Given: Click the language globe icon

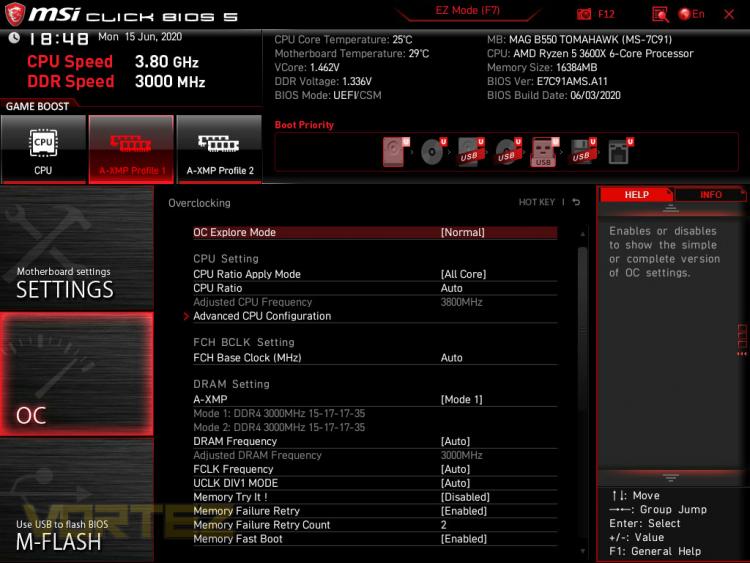Looking at the screenshot, I should [685, 14].
